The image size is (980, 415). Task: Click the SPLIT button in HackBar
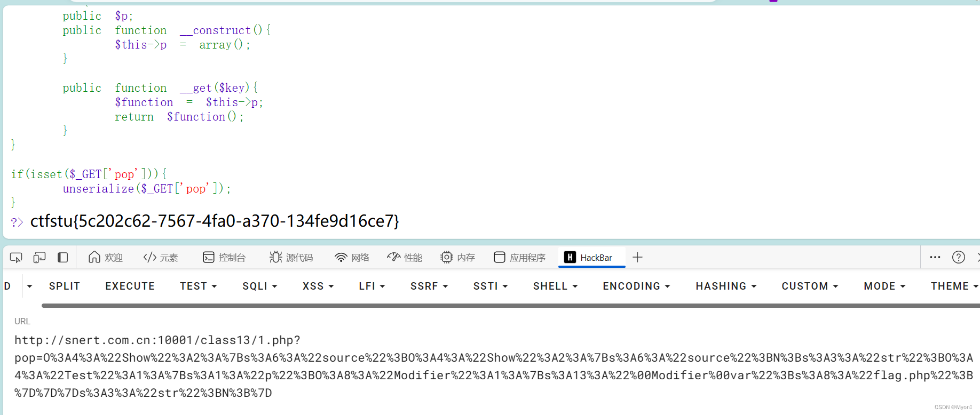pos(65,286)
